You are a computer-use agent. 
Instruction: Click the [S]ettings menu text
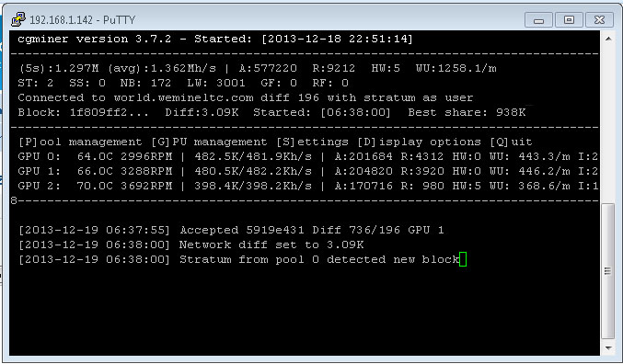click(x=312, y=142)
